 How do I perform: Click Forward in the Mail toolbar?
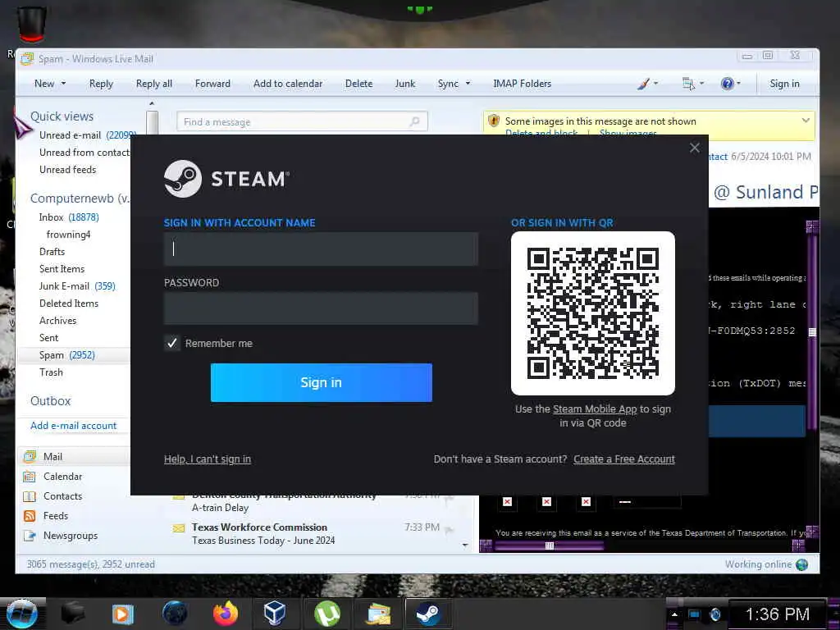click(212, 84)
